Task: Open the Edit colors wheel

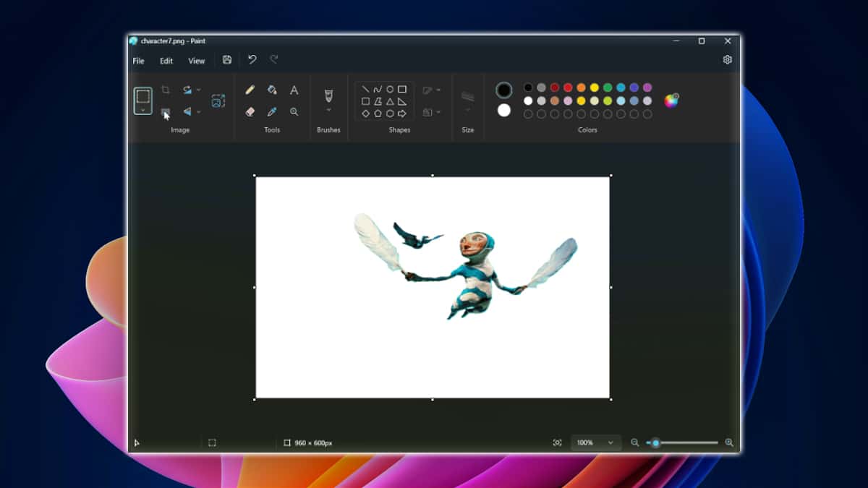Action: point(671,100)
